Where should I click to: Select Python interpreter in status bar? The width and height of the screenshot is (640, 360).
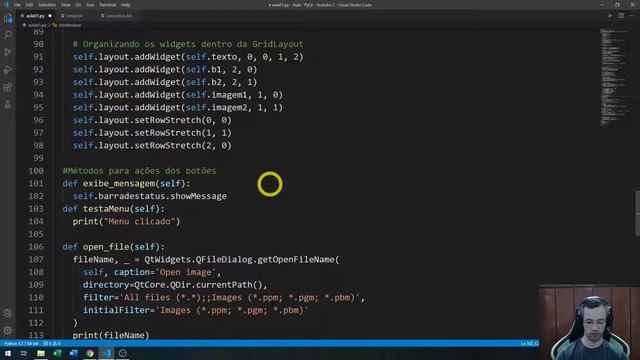coord(21,344)
